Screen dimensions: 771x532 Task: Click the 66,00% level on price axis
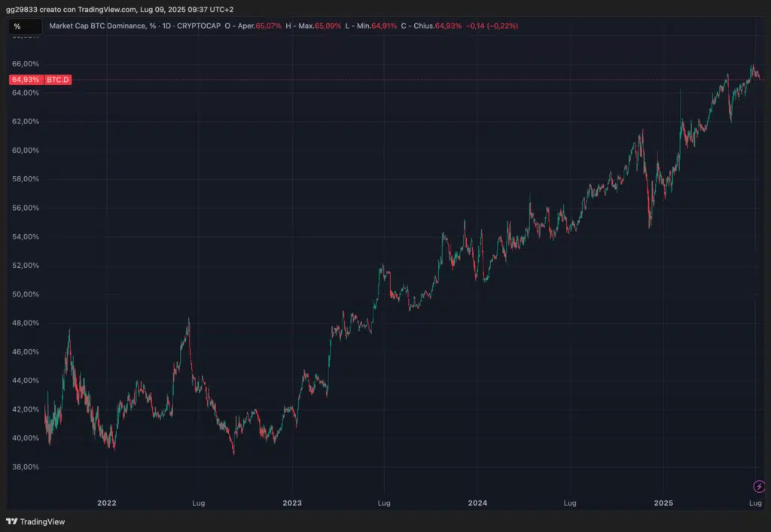pyautogui.click(x=25, y=64)
